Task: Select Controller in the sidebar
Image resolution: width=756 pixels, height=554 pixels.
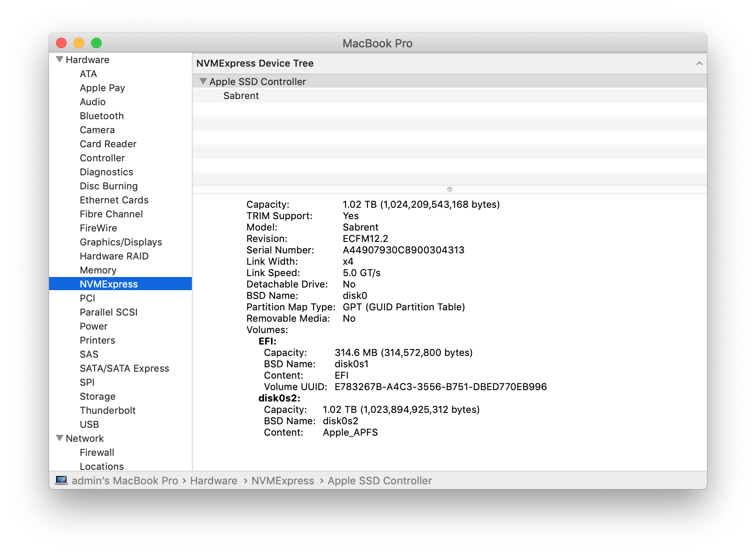Action: 102,158
